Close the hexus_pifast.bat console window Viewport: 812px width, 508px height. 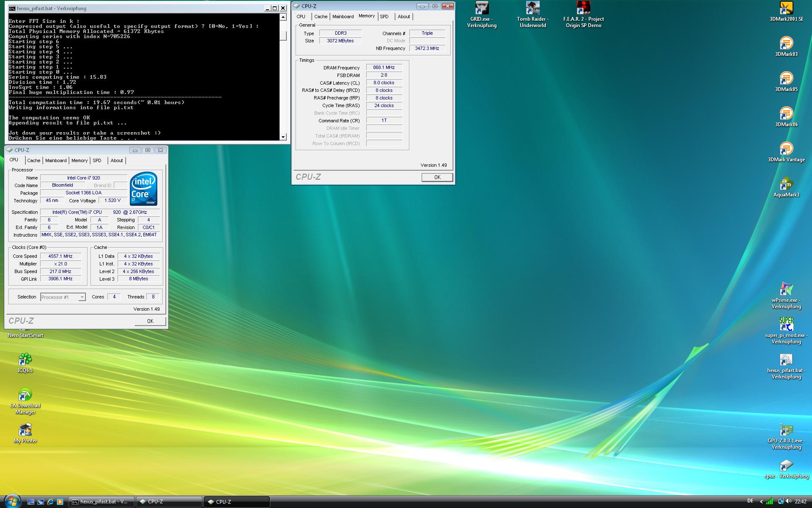pyautogui.click(x=283, y=8)
